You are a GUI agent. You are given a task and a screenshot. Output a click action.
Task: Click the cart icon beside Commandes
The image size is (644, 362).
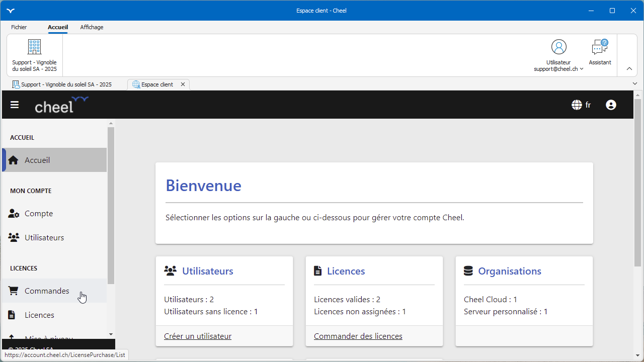14,291
